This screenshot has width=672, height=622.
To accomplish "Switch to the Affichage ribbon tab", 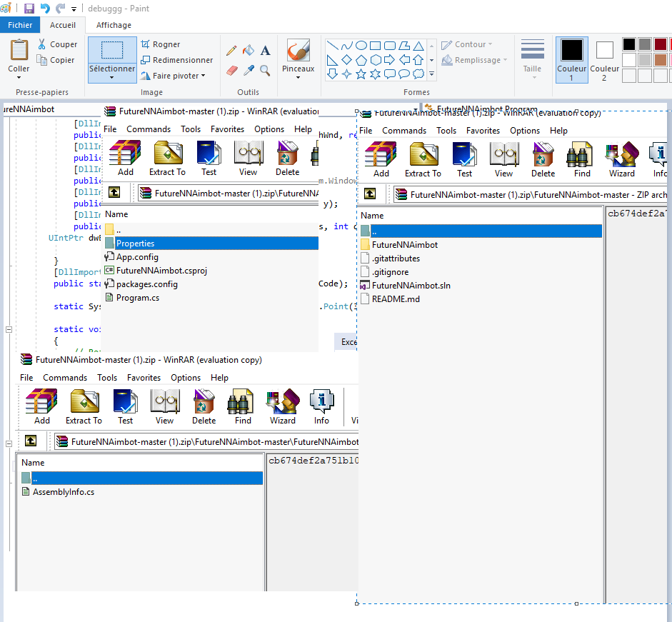I will pyautogui.click(x=114, y=25).
